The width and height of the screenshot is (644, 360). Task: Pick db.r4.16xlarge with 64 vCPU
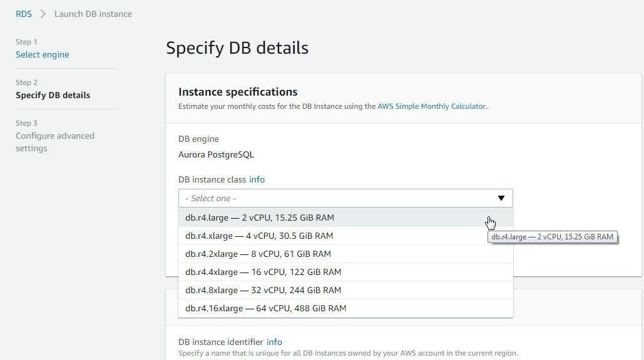pos(345,308)
